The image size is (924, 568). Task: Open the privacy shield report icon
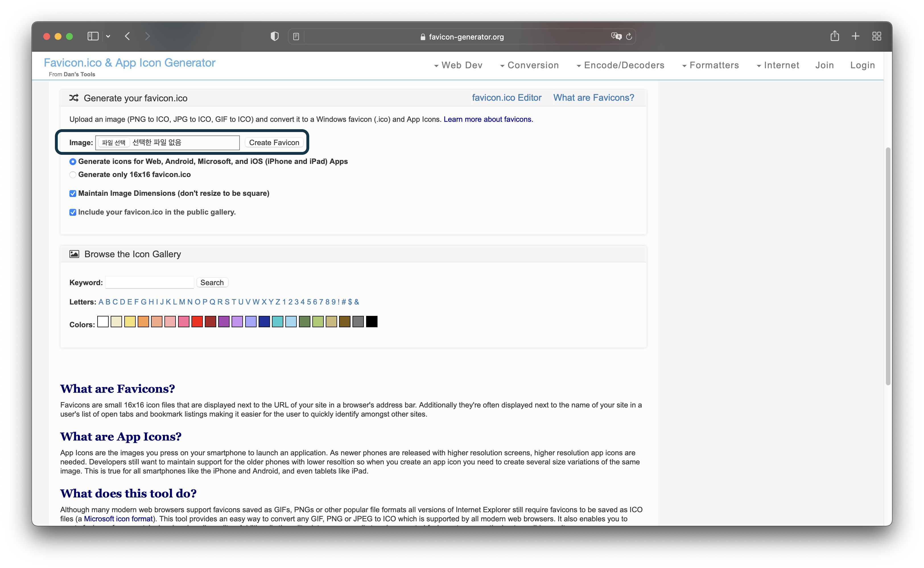[x=275, y=36]
